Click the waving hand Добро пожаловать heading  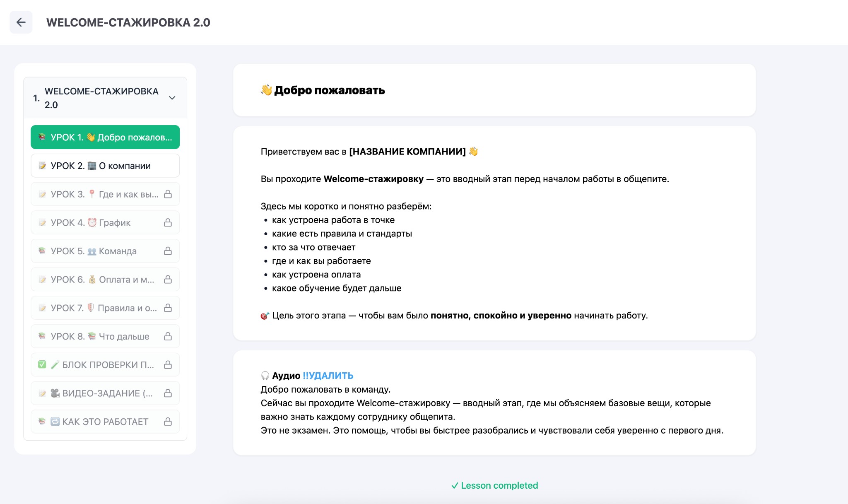tap(323, 90)
